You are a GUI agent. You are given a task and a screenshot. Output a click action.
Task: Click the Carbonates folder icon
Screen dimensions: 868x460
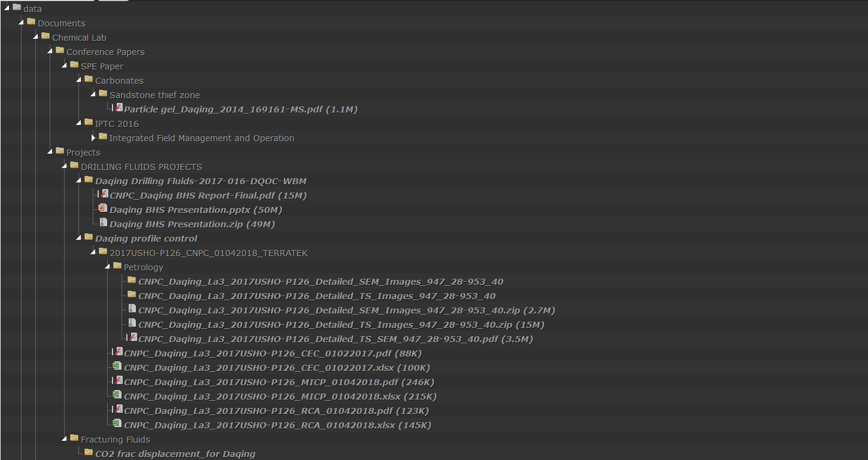coord(89,79)
